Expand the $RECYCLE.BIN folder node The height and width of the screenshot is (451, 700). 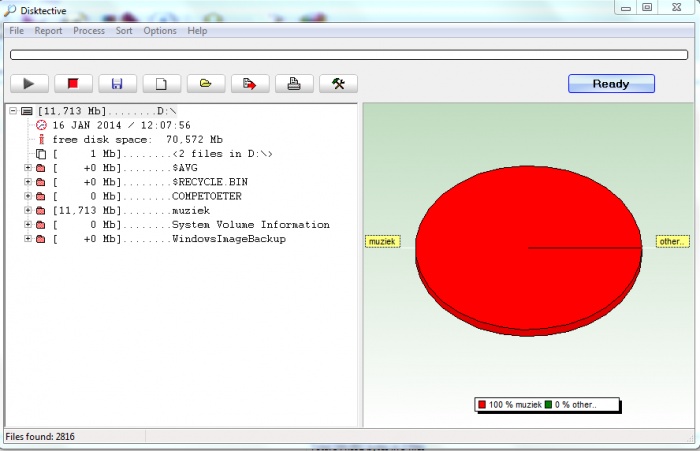click(28, 182)
